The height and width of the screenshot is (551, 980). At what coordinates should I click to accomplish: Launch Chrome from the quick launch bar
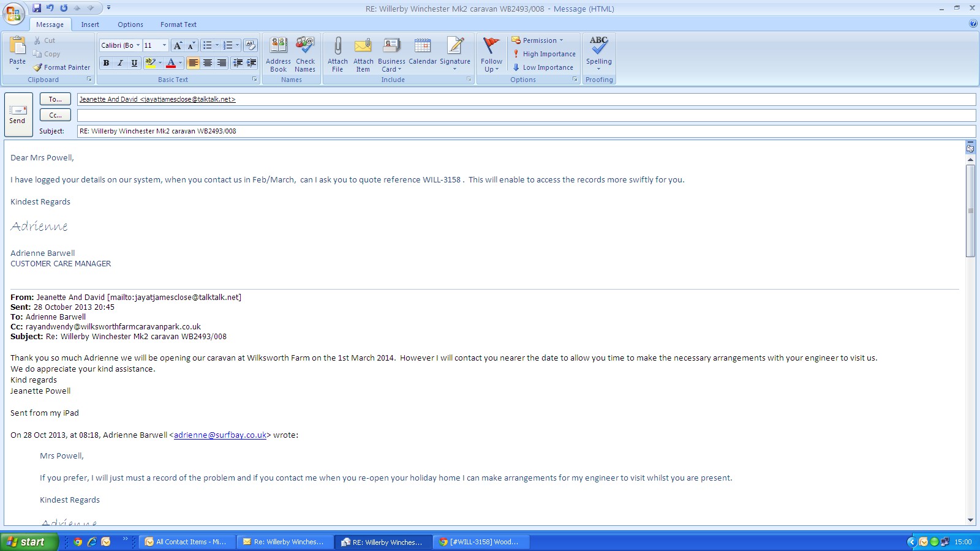tap(78, 542)
